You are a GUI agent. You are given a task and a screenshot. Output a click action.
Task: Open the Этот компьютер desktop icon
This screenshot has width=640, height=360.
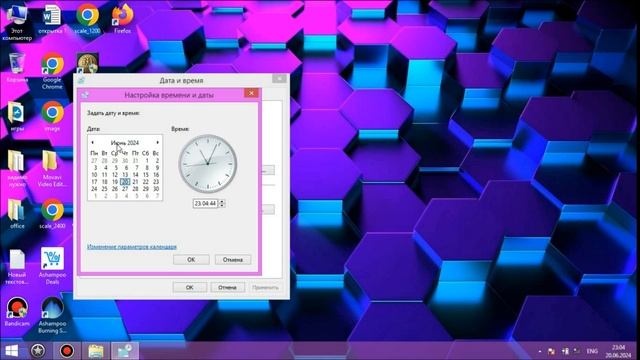click(17, 22)
